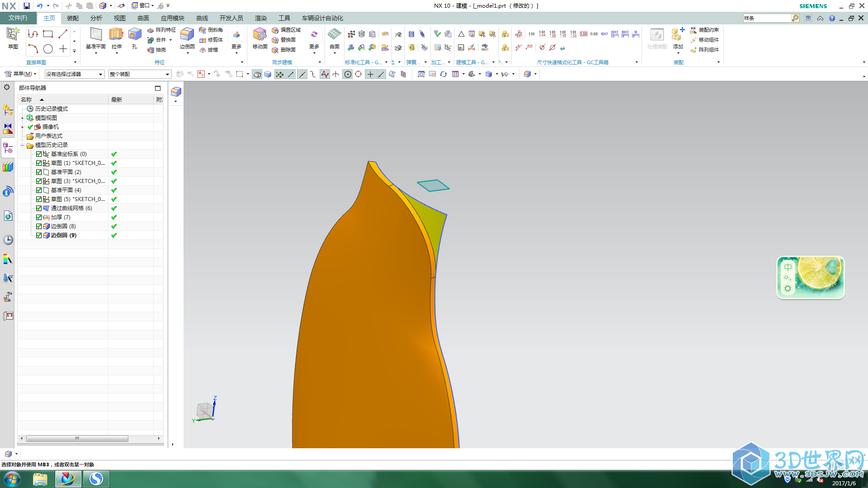
Task: Switch to the 曲线 ribbon tab
Action: point(202,18)
